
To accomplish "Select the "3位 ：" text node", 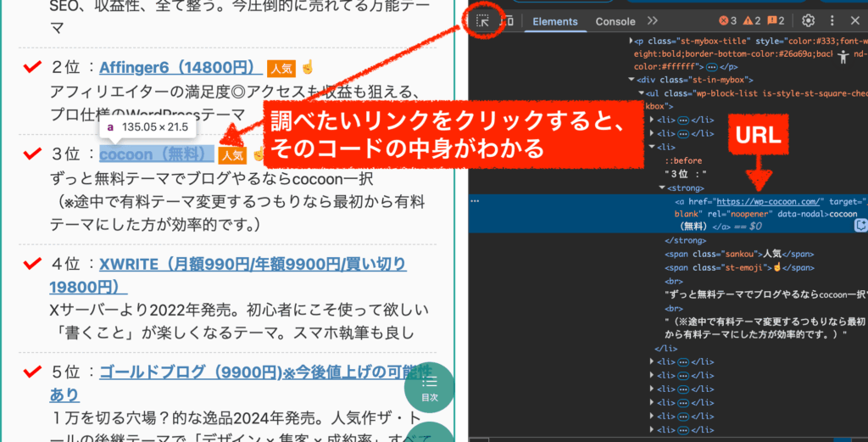I will point(685,174).
